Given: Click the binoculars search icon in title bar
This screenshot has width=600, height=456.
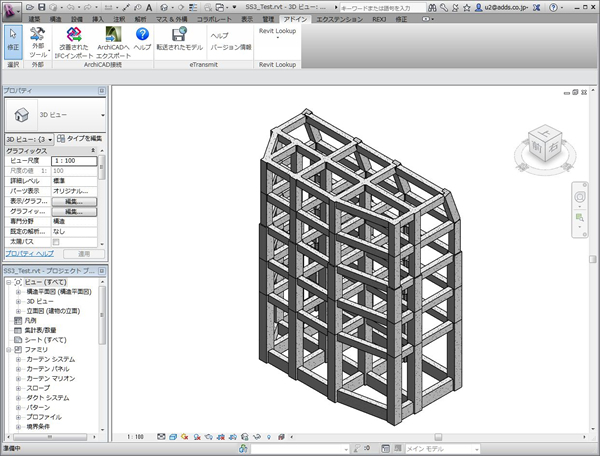Looking at the screenshot, I should coord(432,7).
